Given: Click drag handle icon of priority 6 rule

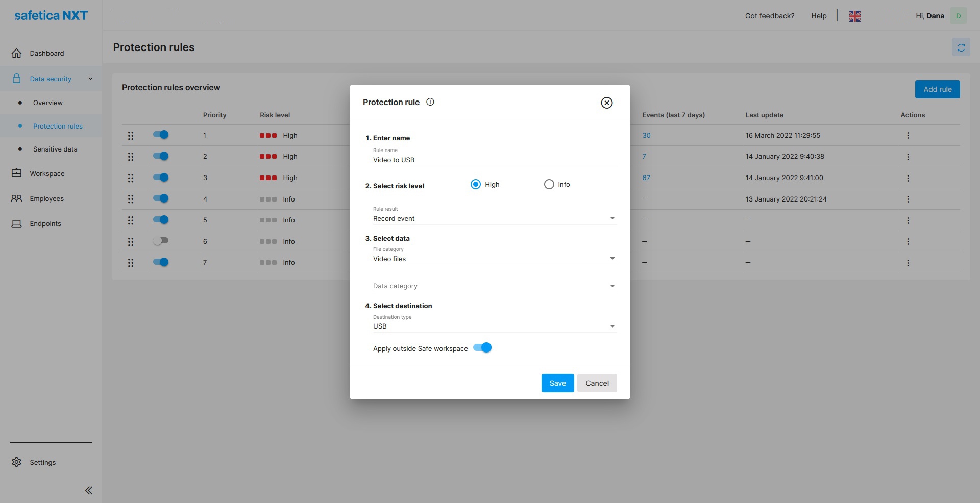Looking at the screenshot, I should (131, 242).
